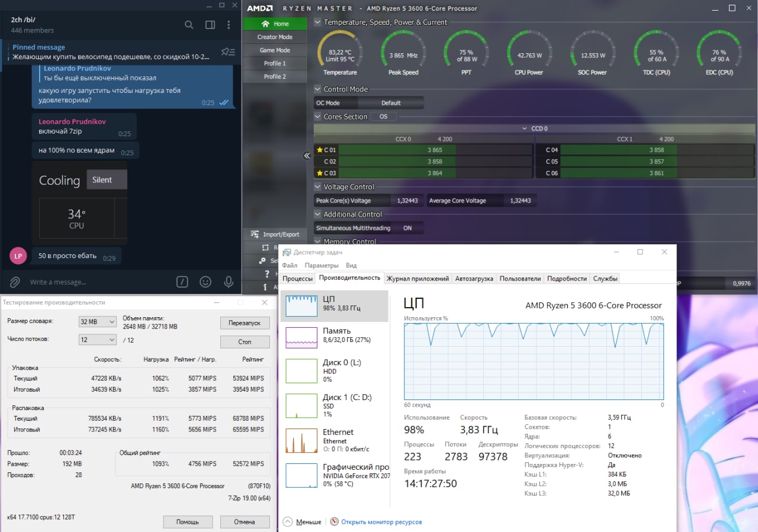Image resolution: width=758 pixels, height=532 pixels.
Task: Click the Стоп button in 7-Zip benchmark
Action: pyautogui.click(x=245, y=342)
